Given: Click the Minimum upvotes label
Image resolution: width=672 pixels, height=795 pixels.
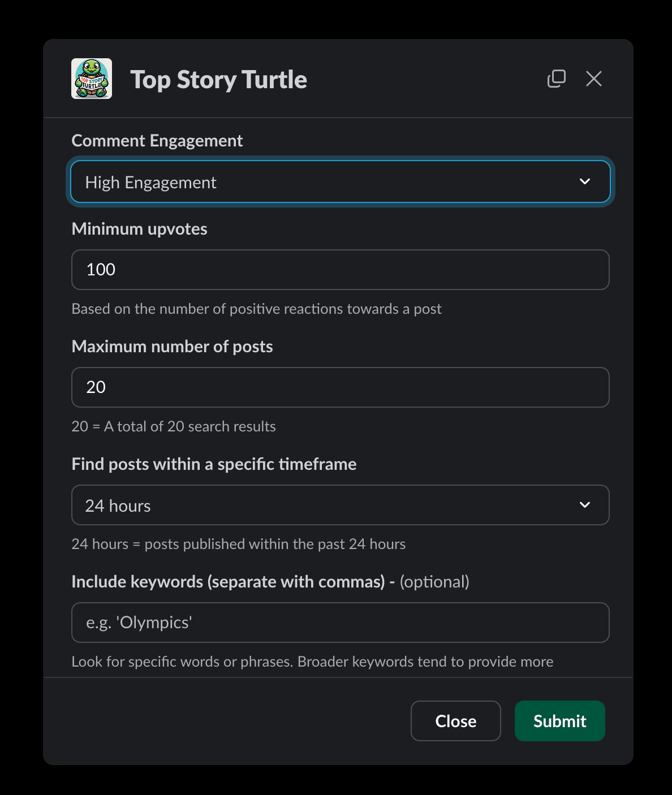Looking at the screenshot, I should tap(139, 229).
